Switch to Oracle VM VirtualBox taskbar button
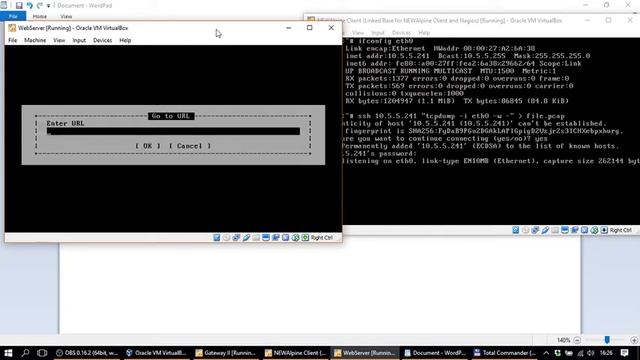Screen dimensions: 640x360 click(x=156, y=353)
